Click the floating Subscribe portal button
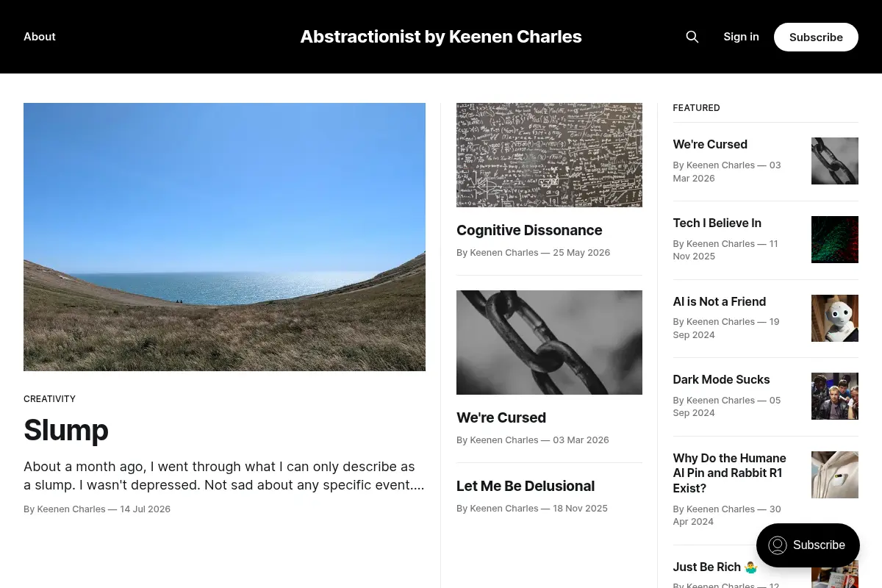This screenshot has width=882, height=588. pyautogui.click(x=808, y=545)
